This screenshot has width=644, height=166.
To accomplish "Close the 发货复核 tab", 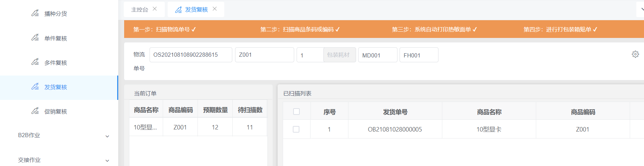I will (x=215, y=9).
